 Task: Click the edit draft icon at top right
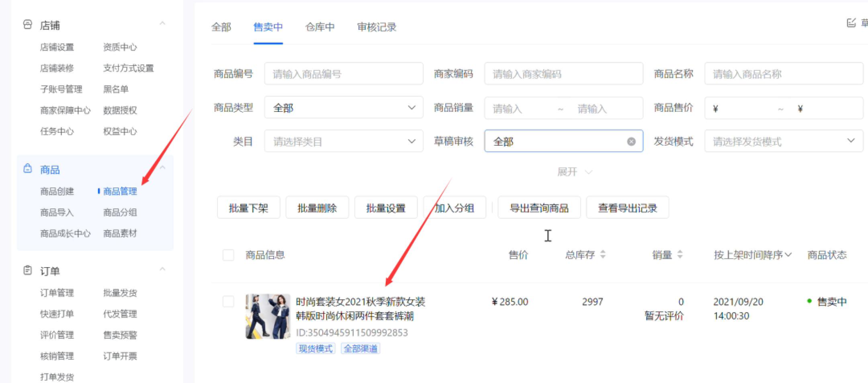(x=851, y=23)
